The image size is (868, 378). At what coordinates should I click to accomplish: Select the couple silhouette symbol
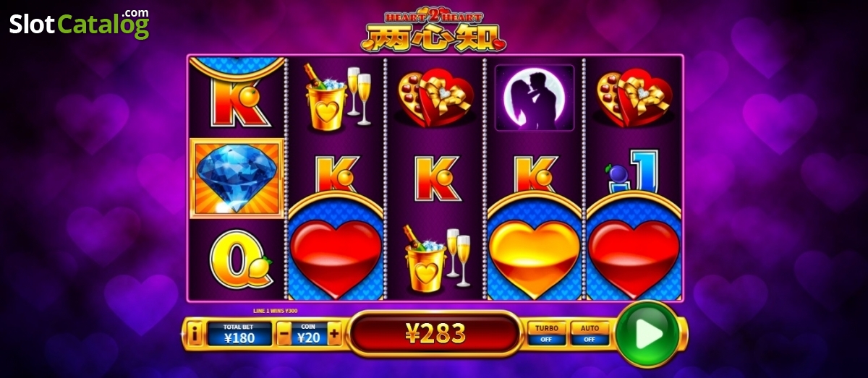click(534, 98)
